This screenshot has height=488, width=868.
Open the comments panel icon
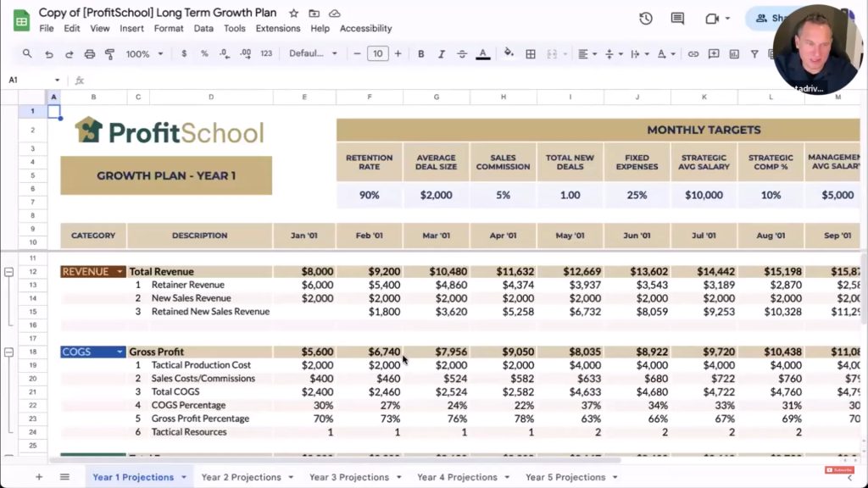tap(677, 19)
